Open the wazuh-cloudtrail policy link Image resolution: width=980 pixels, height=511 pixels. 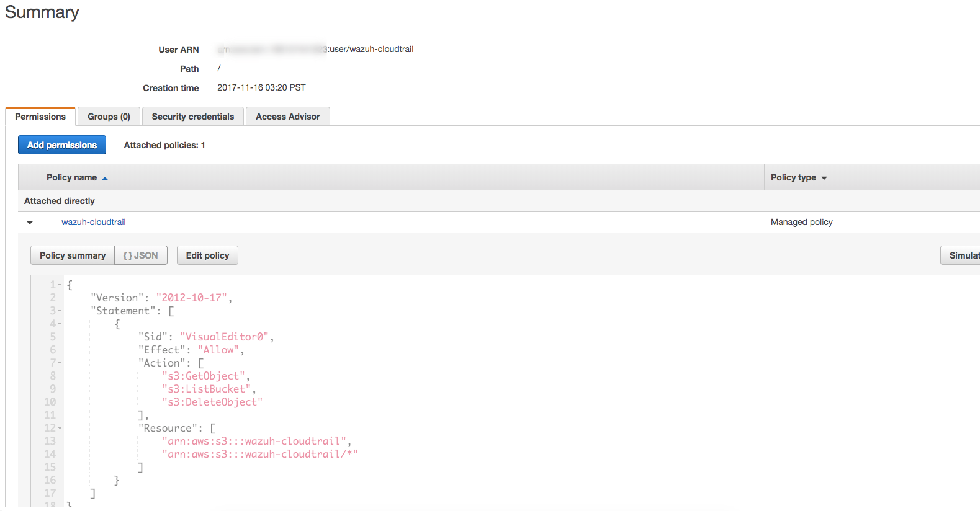click(94, 222)
